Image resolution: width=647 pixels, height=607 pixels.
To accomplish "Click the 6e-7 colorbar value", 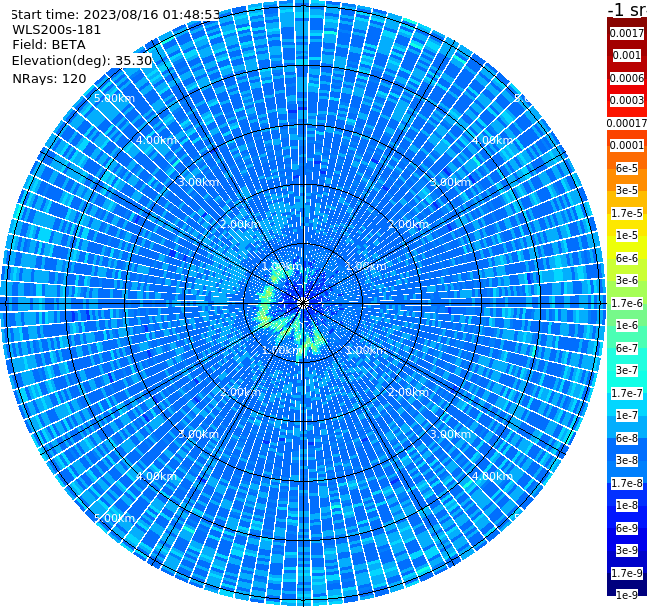I will 627,348.
